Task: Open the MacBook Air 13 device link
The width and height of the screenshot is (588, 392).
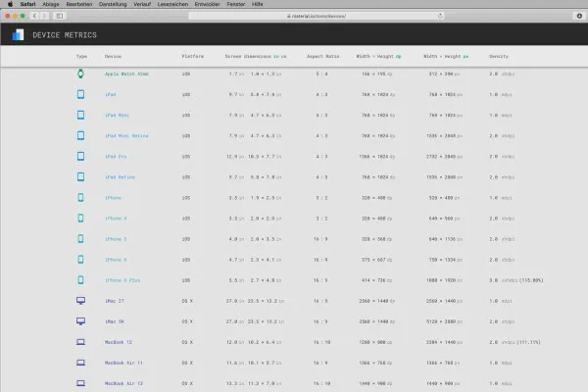Action: (123, 383)
